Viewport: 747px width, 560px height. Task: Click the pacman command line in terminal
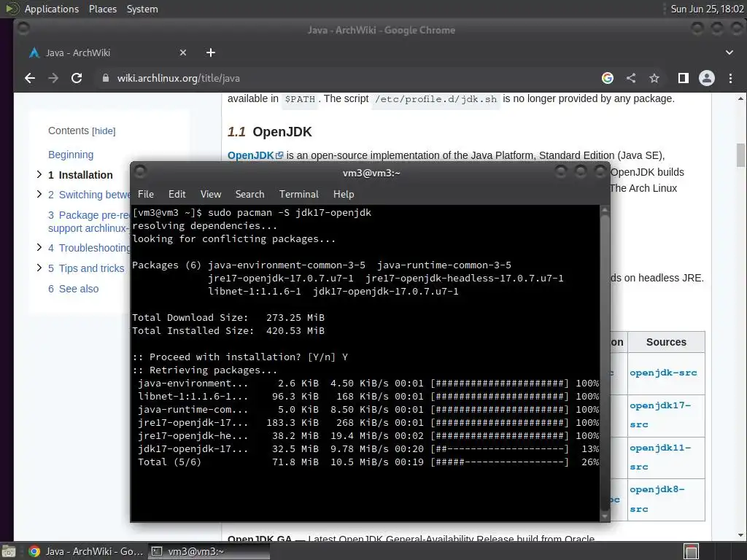(252, 213)
